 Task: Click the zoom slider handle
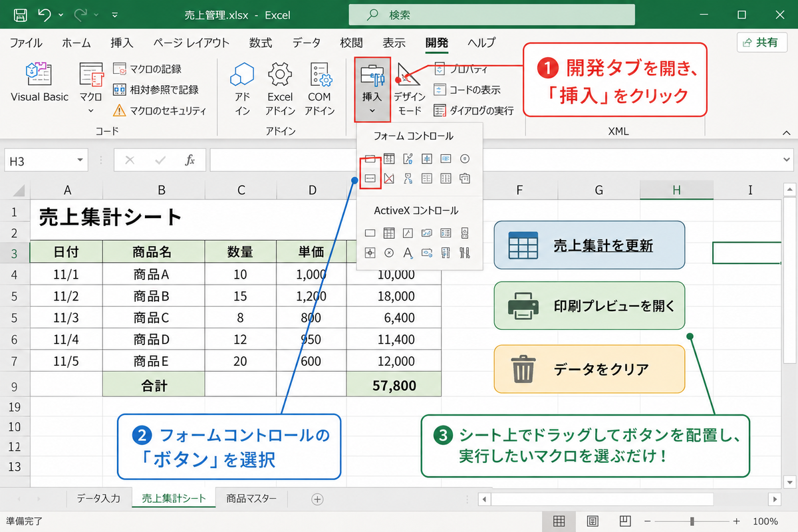click(692, 521)
